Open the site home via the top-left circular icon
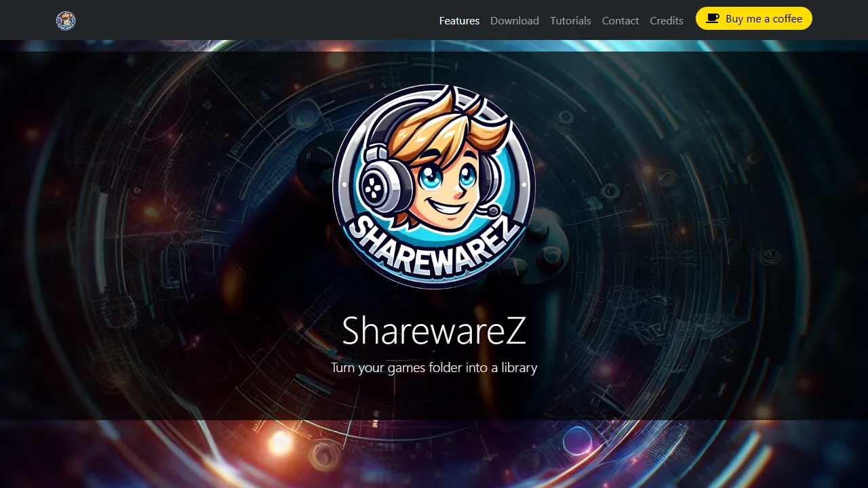The image size is (868, 488). point(65,20)
